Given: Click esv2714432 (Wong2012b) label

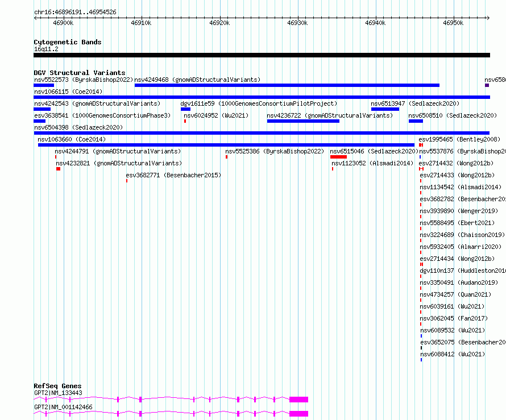Looking at the screenshot, I should pyautogui.click(x=456, y=163).
